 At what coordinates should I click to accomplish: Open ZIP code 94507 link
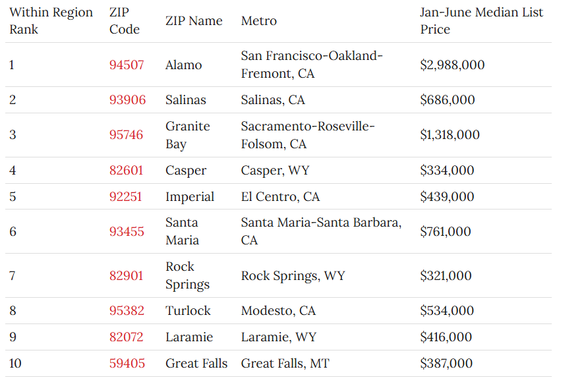point(127,65)
